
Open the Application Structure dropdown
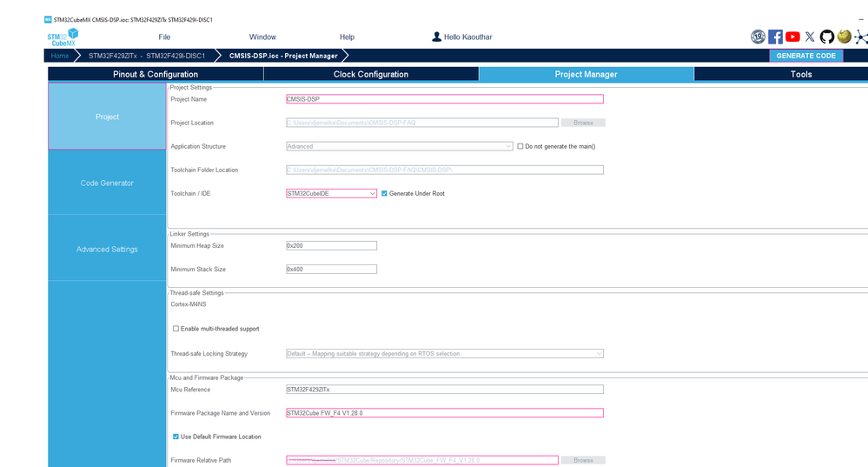[399, 146]
